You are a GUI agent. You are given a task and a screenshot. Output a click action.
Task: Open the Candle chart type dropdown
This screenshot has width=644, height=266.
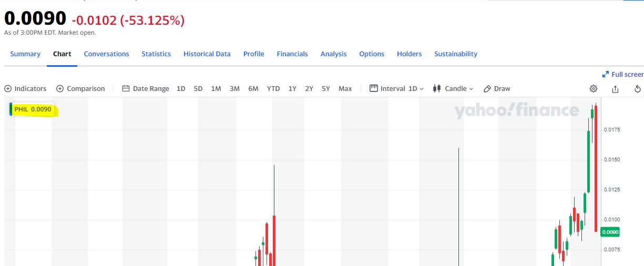(x=453, y=89)
